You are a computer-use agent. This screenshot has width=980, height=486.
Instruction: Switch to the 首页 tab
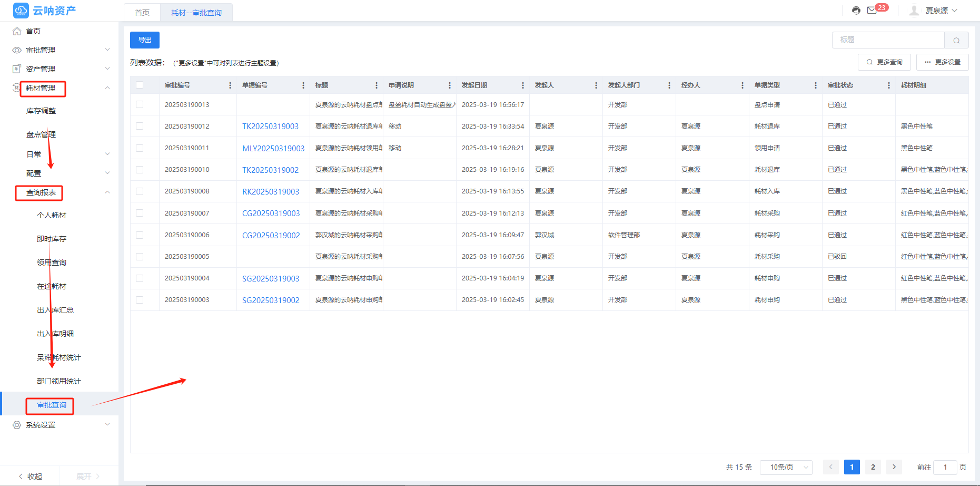pyautogui.click(x=142, y=13)
